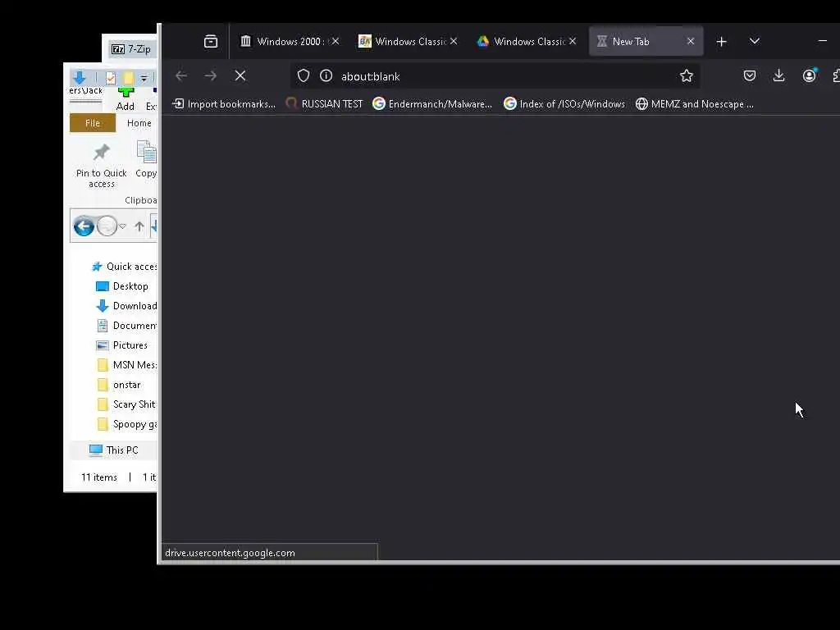The width and height of the screenshot is (840, 630).
Task: Stop loading the page
Action: [x=240, y=76]
